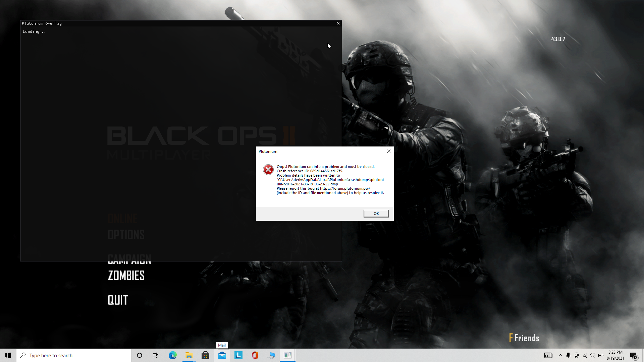Viewport: 644px width, 362px height.
Task: Open the computer monitor app on taskbar
Action: click(271, 355)
